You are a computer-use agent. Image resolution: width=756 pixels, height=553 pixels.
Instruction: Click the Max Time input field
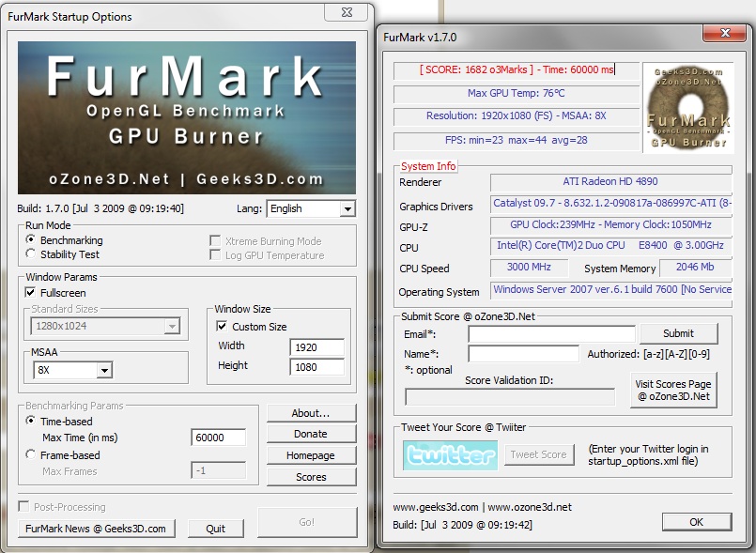click(x=219, y=438)
